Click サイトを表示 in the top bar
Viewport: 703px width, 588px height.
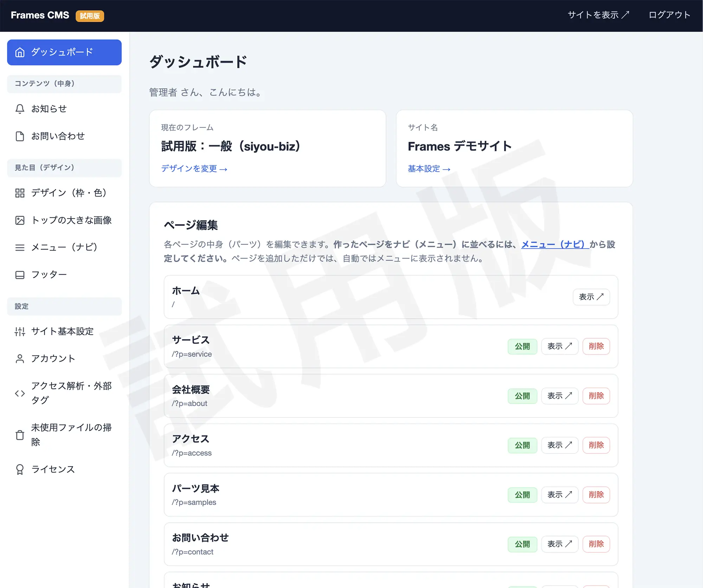[598, 15]
